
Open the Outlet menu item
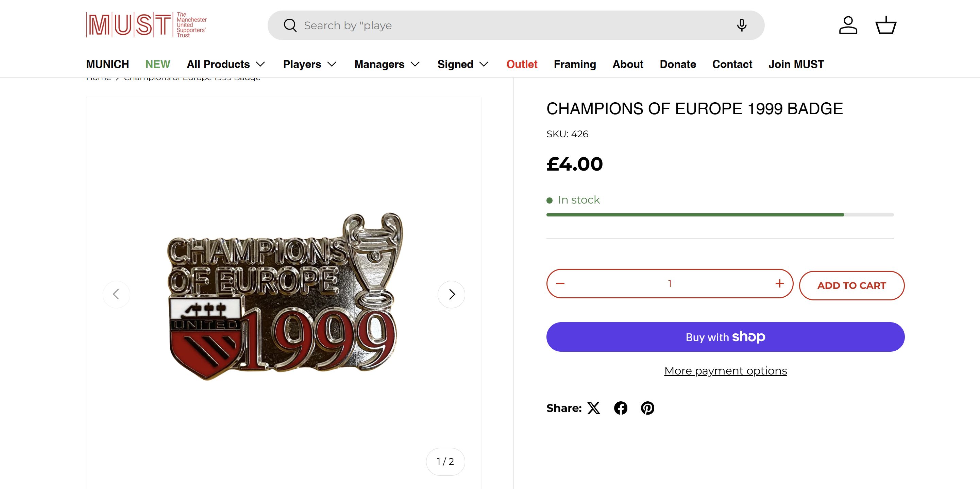[x=522, y=64]
